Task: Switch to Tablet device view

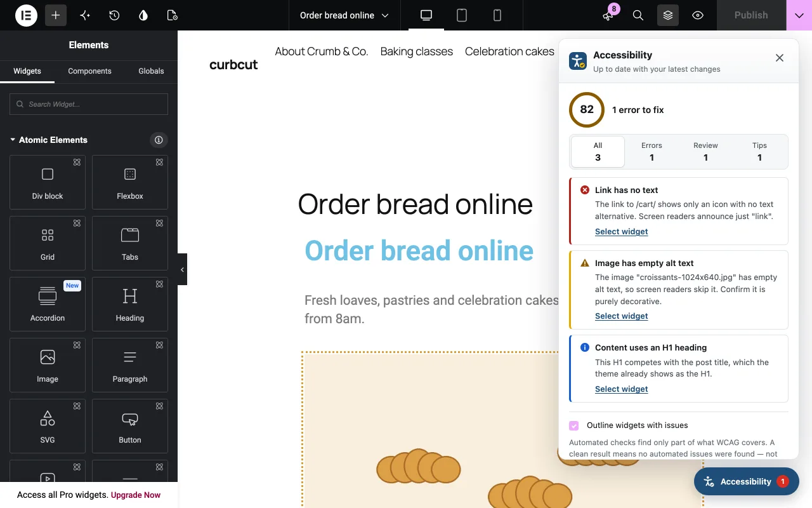Action: pyautogui.click(x=462, y=15)
